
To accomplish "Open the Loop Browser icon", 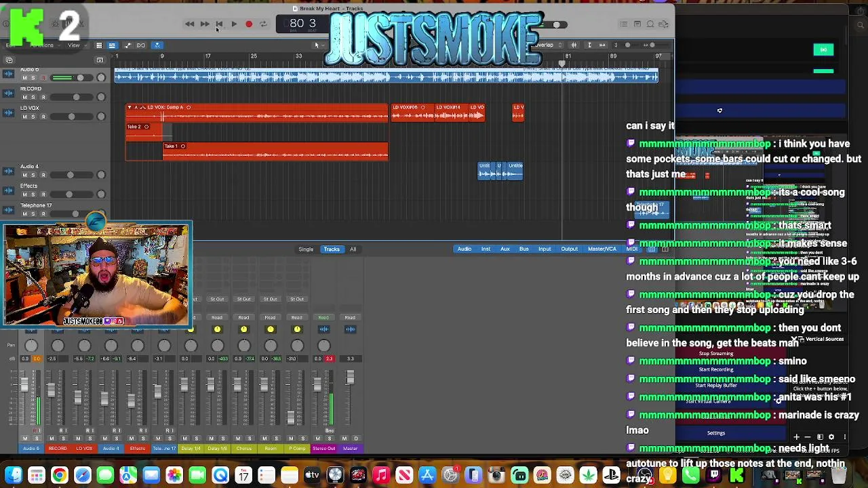I will coord(650,24).
